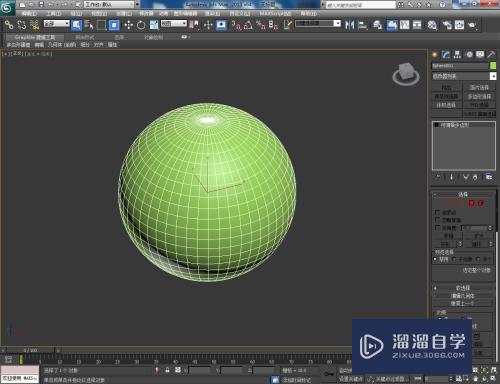Switch to the Display command panel tab
The width and height of the screenshot is (500, 384).
click(480, 54)
